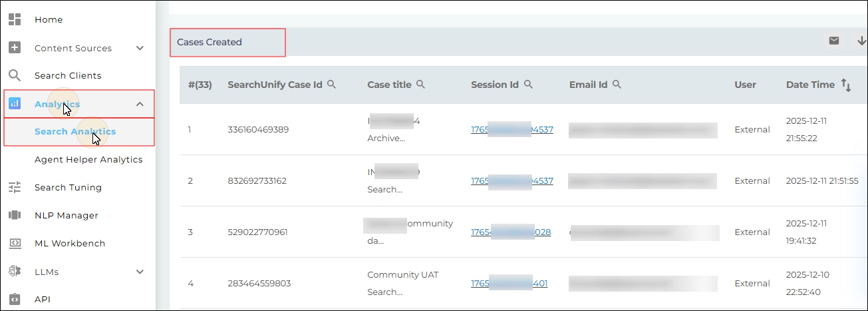868x311 pixels.
Task: Click the Session Id column search icon
Action: [x=528, y=85]
